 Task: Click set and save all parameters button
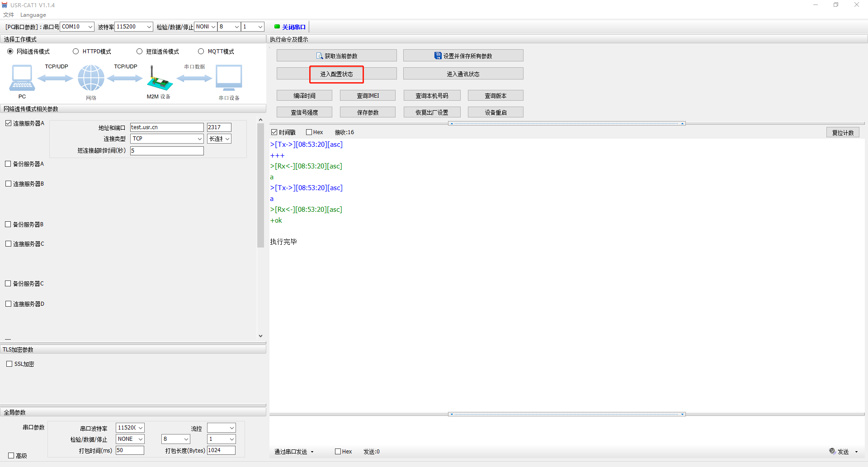coord(463,56)
